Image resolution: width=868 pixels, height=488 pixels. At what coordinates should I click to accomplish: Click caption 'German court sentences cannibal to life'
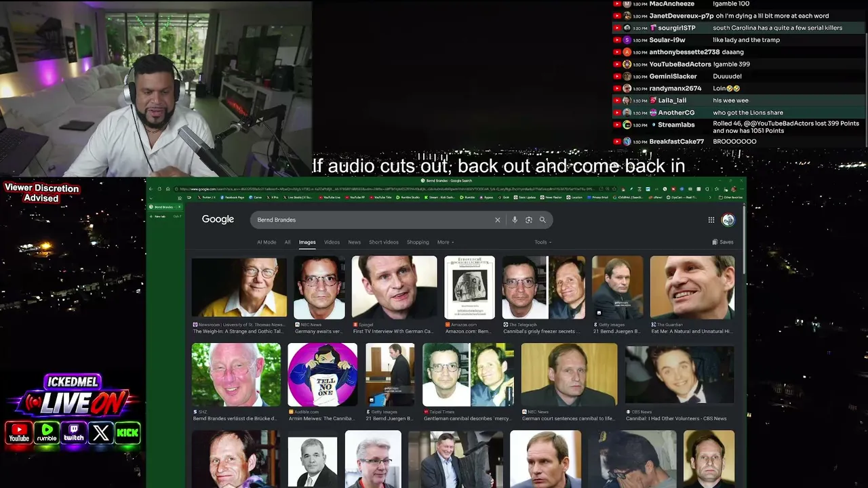pyautogui.click(x=569, y=419)
